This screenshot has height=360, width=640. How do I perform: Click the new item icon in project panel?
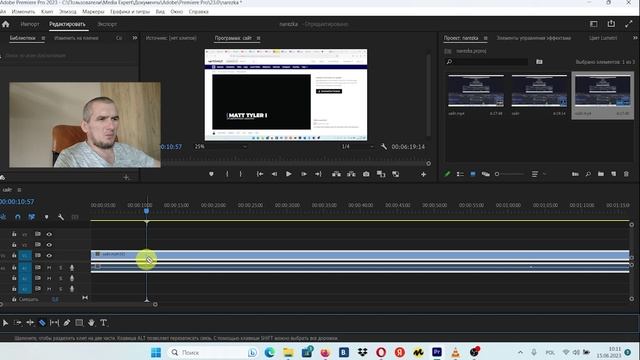click(613, 174)
